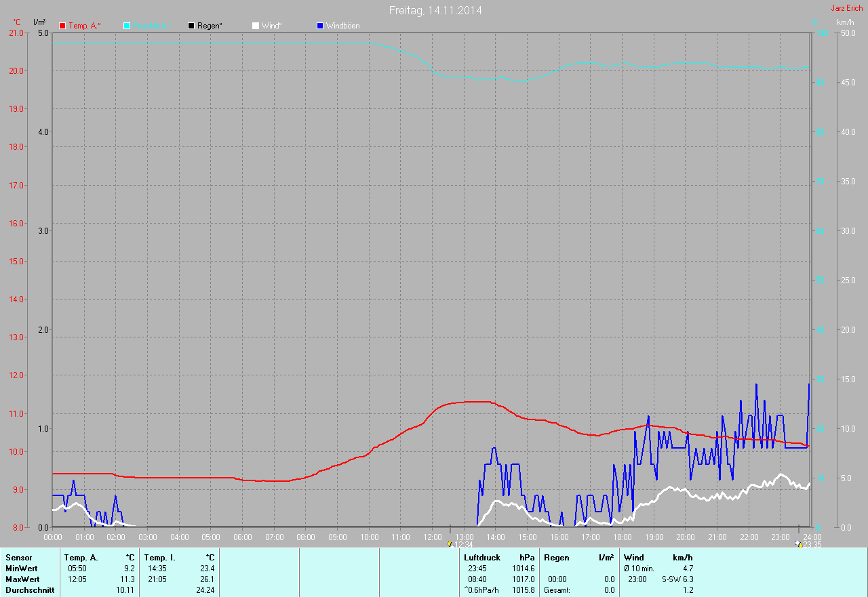Select the Windböen legend label
Viewport: 868px width, 597px height.
[x=343, y=26]
